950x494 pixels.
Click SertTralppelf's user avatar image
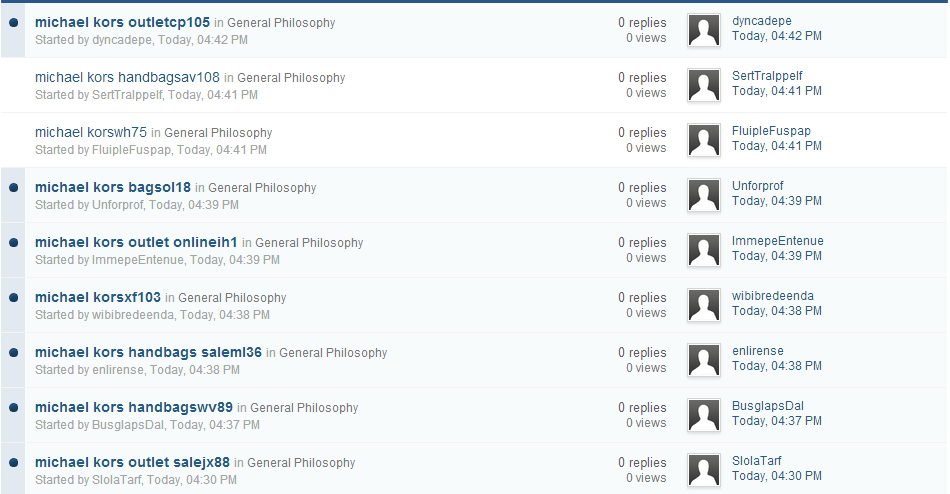(704, 85)
